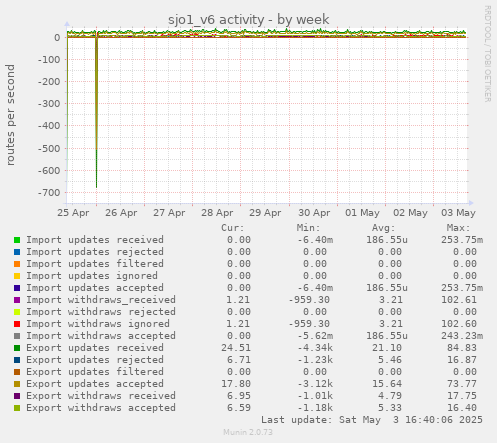Image resolution: width=497 pixels, height=443 pixels.
Task: Click the dark green Export updates received swatch
Action: 17,348
